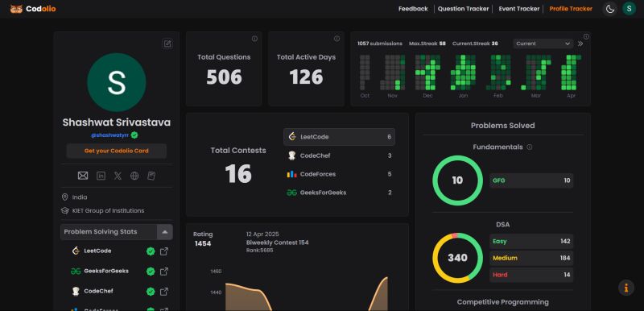Collapse the Problem Solving Stats section
This screenshot has width=644, height=311.
point(165,232)
